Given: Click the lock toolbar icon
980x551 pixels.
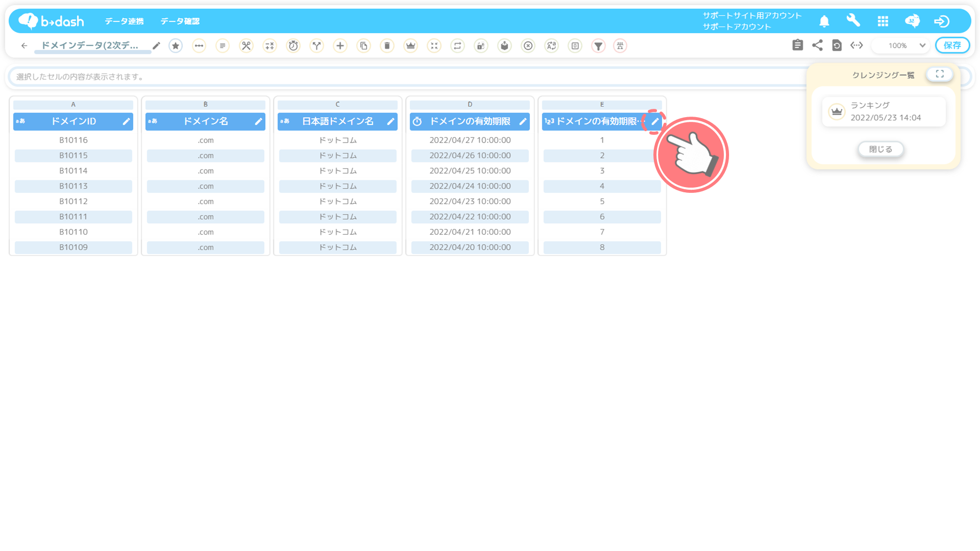Looking at the screenshot, I should [x=481, y=46].
